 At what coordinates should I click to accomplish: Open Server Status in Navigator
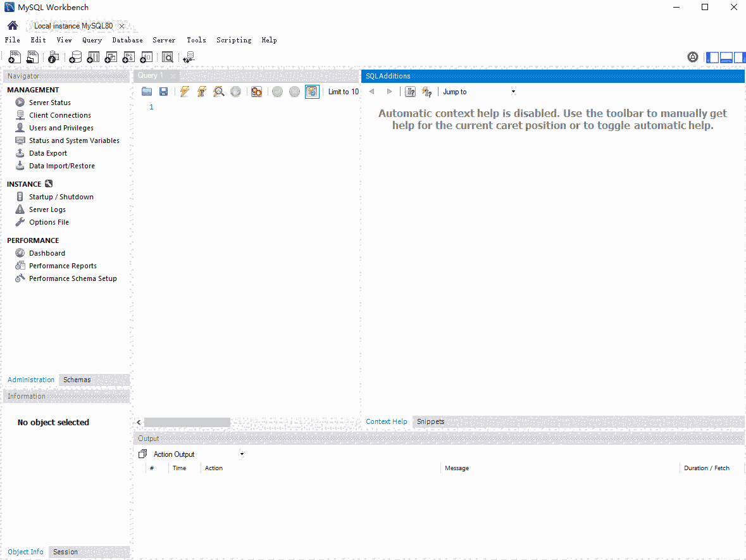pos(49,103)
